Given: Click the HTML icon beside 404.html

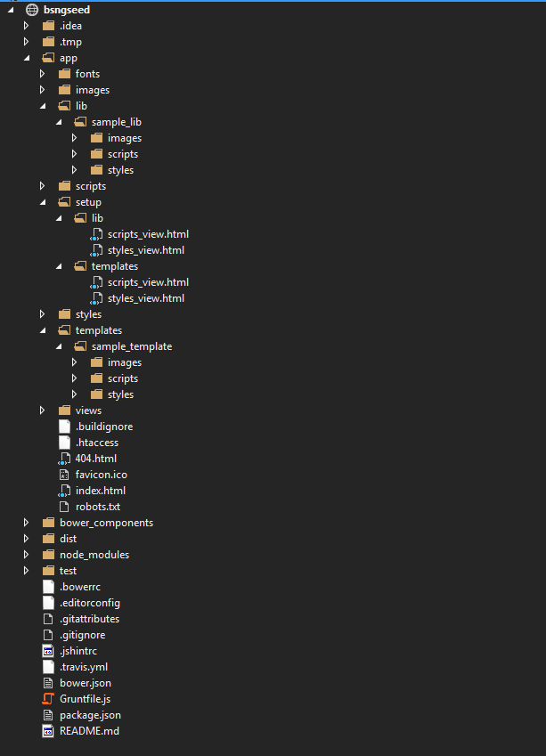Looking at the screenshot, I should [x=66, y=458].
